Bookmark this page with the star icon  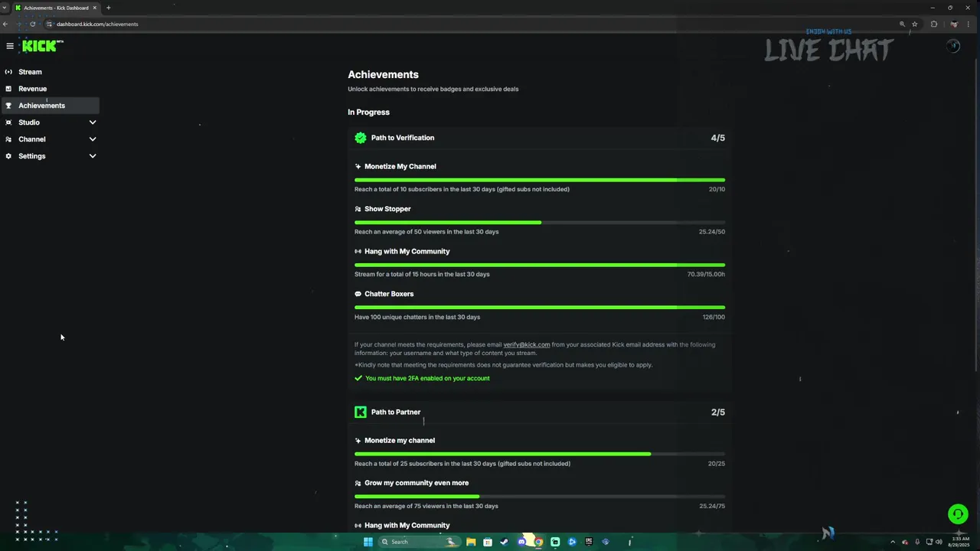[x=914, y=24]
